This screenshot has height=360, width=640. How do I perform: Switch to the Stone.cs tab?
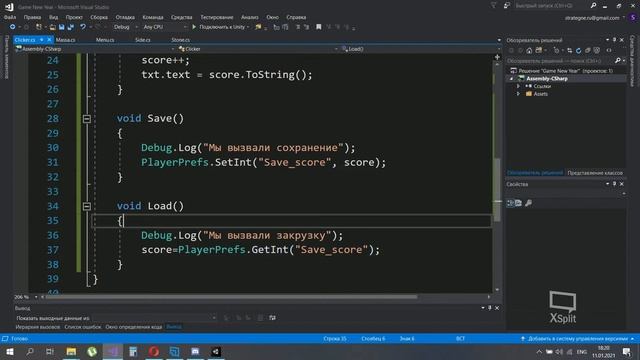pos(180,40)
